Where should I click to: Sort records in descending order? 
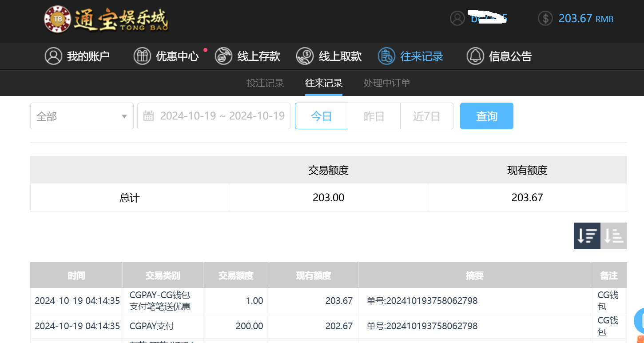[x=587, y=236]
